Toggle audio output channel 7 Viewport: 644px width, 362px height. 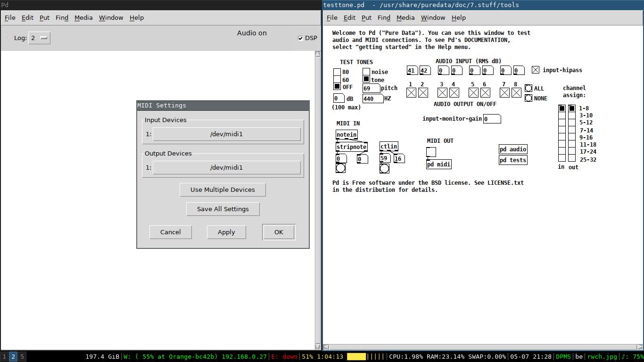coord(504,93)
